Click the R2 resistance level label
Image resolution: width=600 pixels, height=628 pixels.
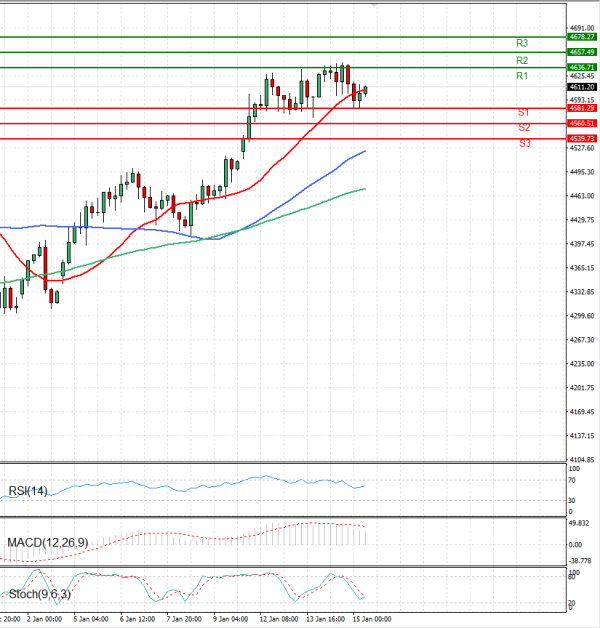(x=521, y=60)
